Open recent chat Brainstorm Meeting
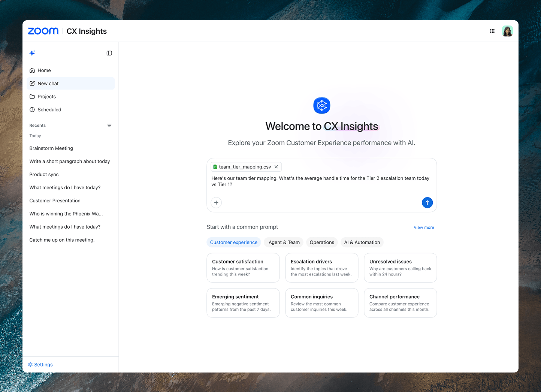 point(51,148)
